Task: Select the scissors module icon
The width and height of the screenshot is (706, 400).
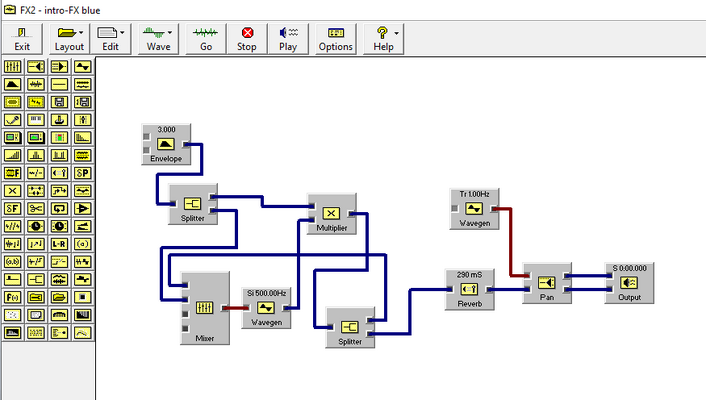Action: [x=36, y=209]
